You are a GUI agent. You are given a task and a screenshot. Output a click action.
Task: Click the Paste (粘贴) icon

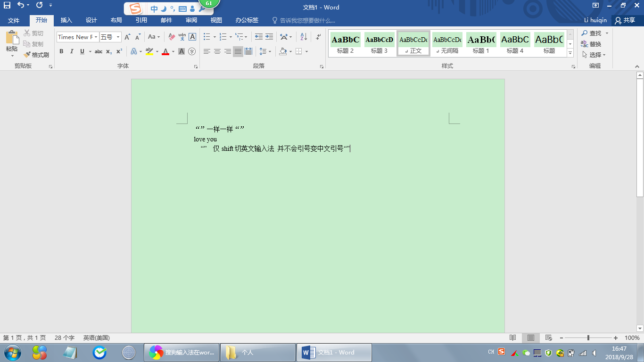(x=12, y=38)
